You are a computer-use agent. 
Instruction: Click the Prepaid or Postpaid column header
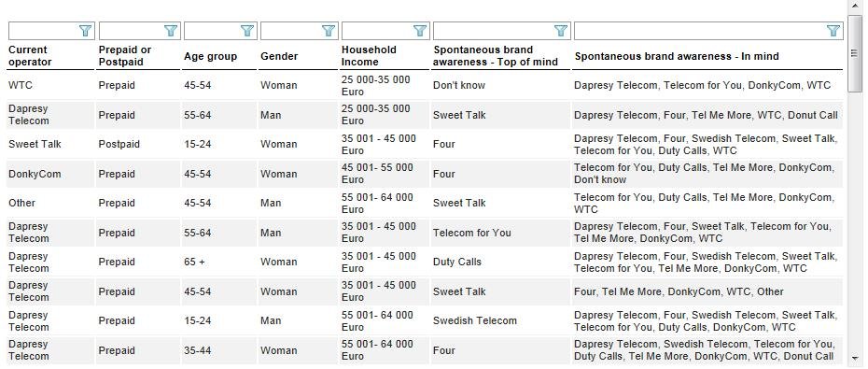124,56
